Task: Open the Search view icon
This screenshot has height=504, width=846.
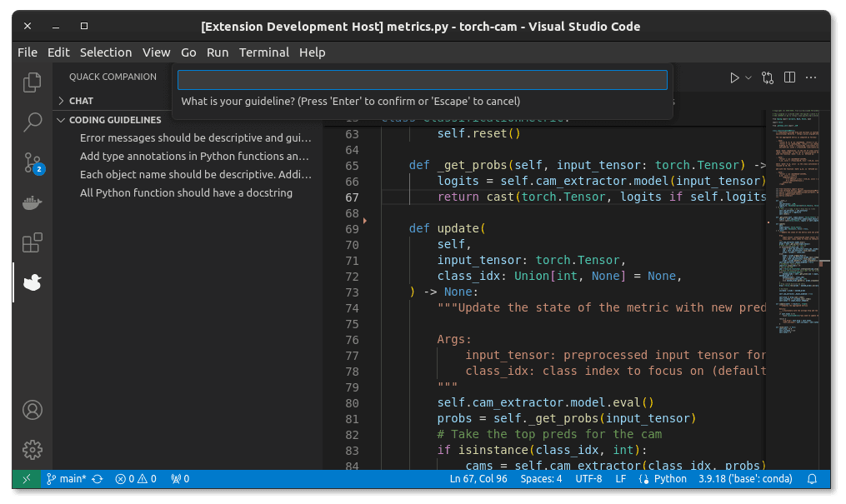Action: pyautogui.click(x=33, y=122)
